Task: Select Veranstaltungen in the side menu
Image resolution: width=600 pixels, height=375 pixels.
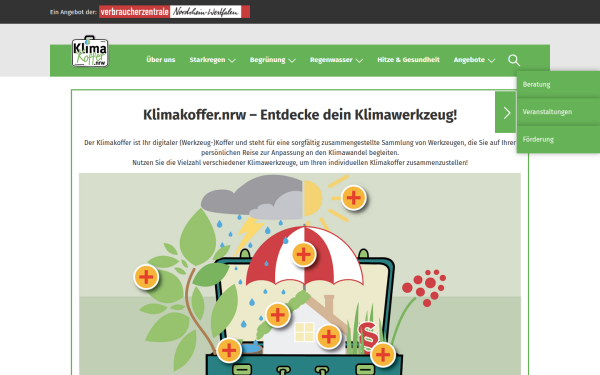Action: [558, 112]
